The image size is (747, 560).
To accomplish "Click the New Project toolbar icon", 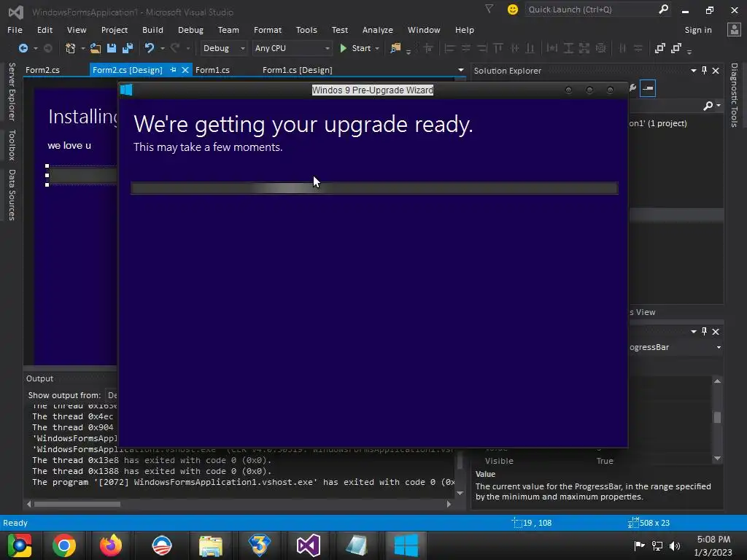I will tap(71, 48).
